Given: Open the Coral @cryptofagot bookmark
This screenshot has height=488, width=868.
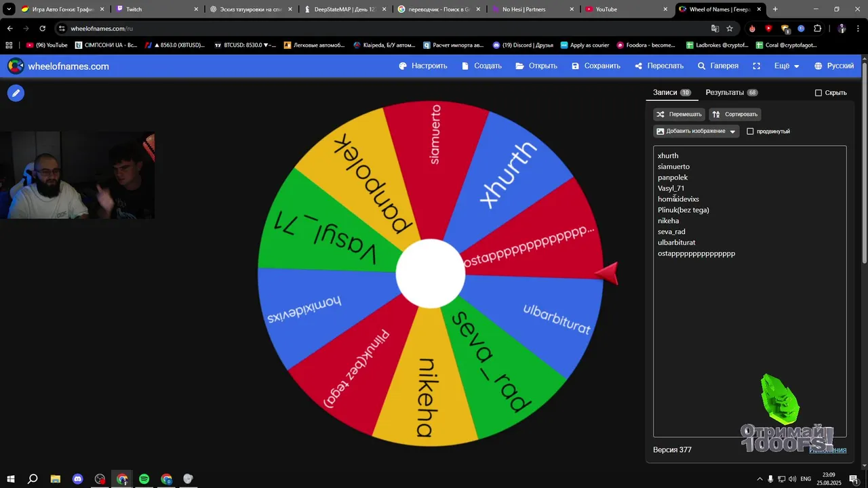Looking at the screenshot, I should pyautogui.click(x=786, y=45).
